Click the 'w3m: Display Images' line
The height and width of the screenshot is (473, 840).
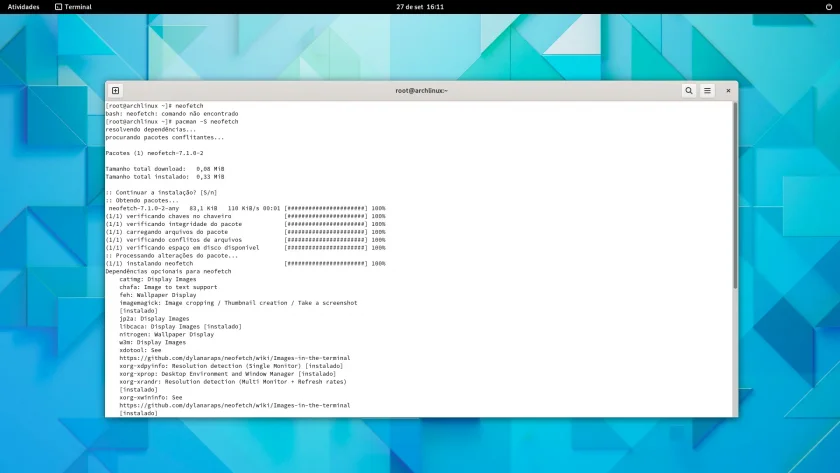pyautogui.click(x=153, y=342)
